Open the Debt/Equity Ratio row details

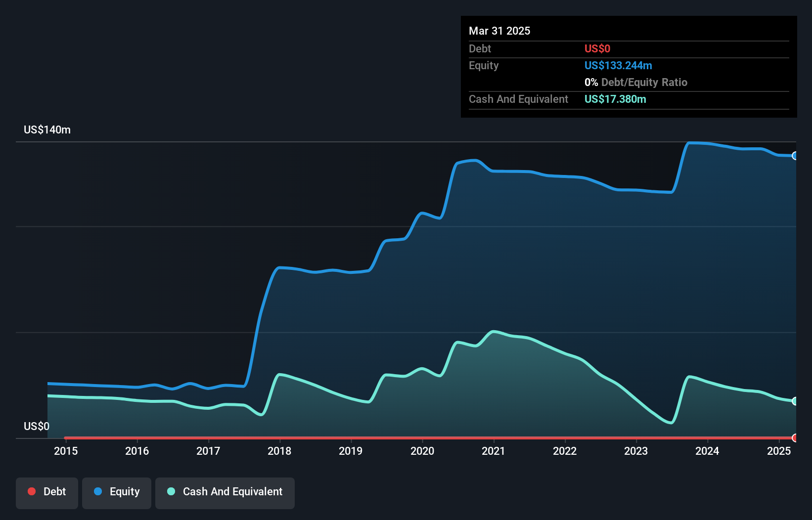pyautogui.click(x=636, y=82)
